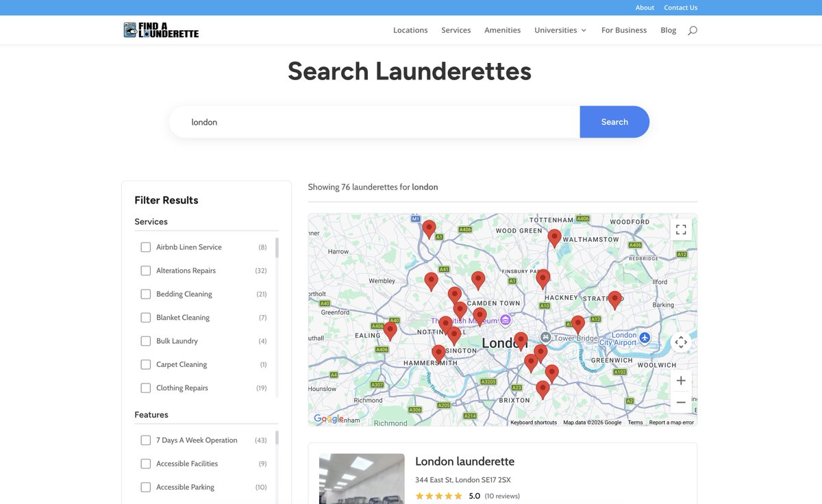Open the Blog page
The image size is (822, 504).
pyautogui.click(x=669, y=30)
